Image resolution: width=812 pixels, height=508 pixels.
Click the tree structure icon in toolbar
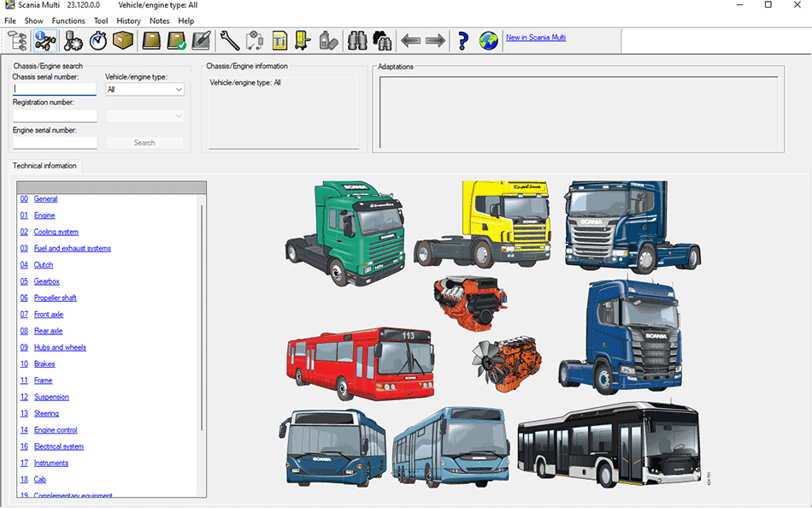[x=17, y=40]
